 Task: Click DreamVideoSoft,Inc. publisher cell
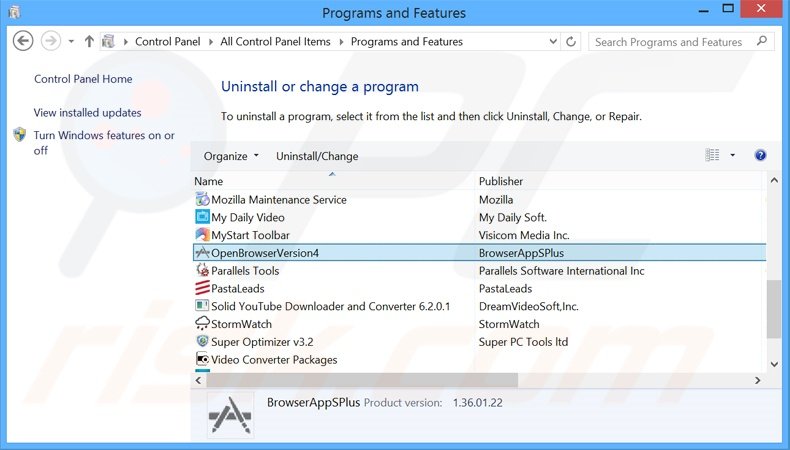(x=529, y=306)
